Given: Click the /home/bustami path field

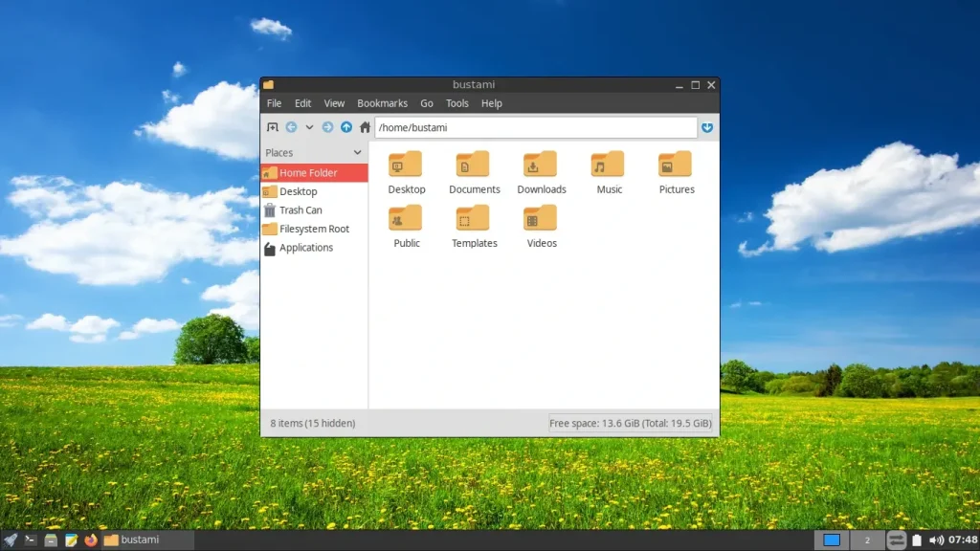Looking at the screenshot, I should pyautogui.click(x=536, y=127).
